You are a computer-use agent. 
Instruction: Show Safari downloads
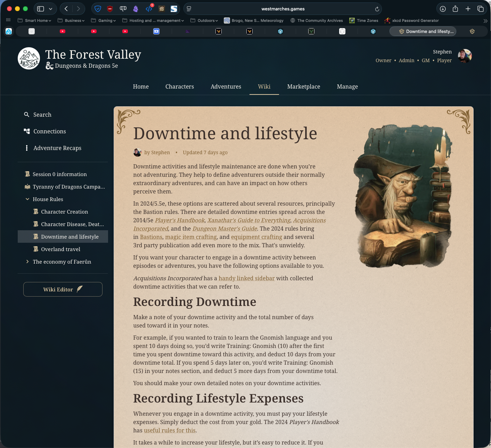tap(443, 9)
